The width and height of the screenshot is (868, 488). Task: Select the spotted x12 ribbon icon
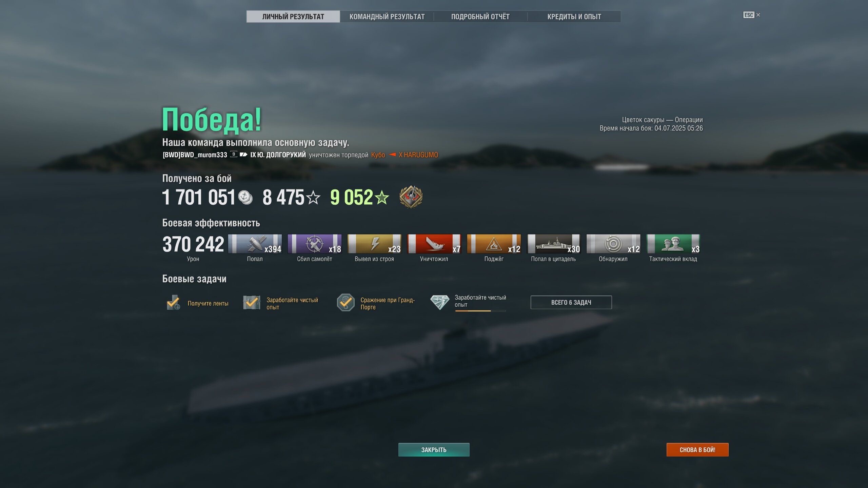[613, 244]
